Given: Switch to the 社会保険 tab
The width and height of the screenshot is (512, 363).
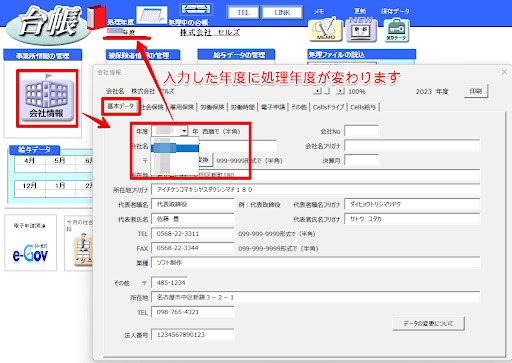Looking at the screenshot, I should tap(152, 107).
